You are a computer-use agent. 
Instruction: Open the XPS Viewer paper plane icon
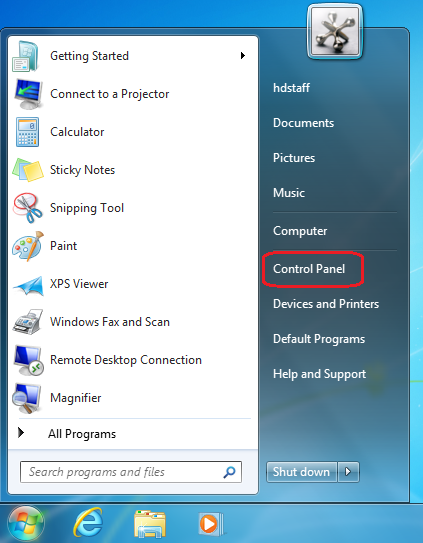(28, 285)
